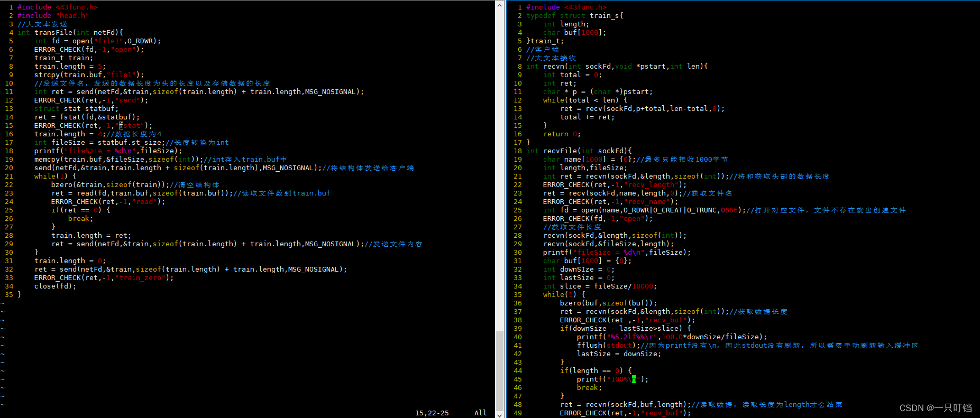The image size is (980, 418).
Task: Click 'struct stat statbuf;' line
Action: coord(77,109)
